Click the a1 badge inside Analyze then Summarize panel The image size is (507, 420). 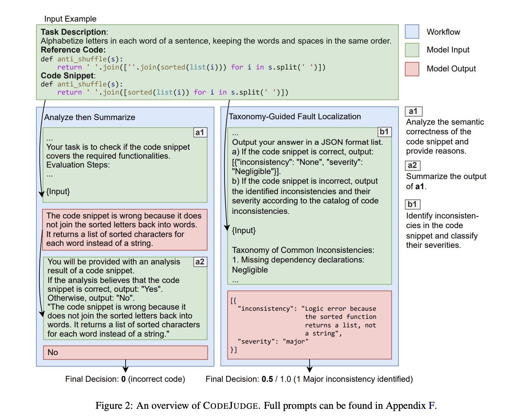click(x=200, y=132)
